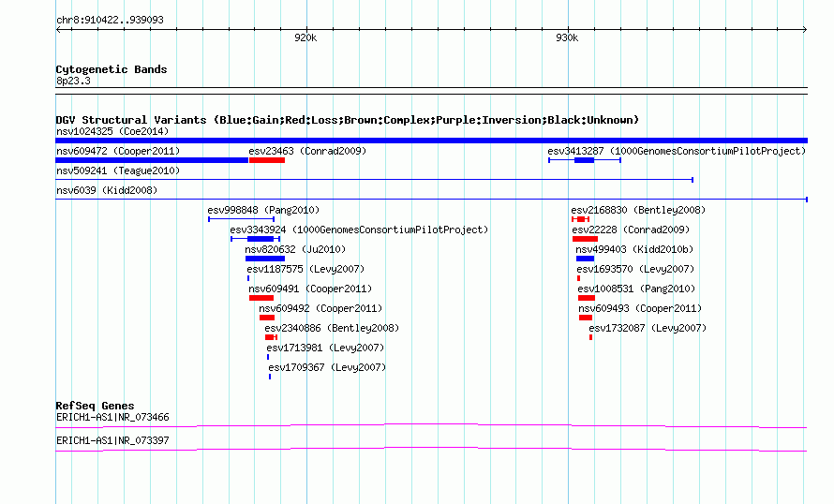Select the Cytogenetic Bands track title
The image size is (834, 504).
(112, 69)
